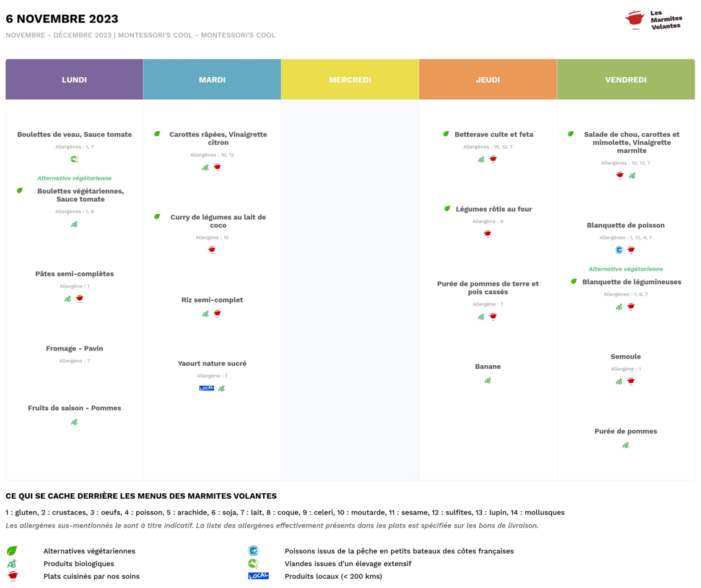Click green leaf beside Betterave cuite et feta

(446, 134)
